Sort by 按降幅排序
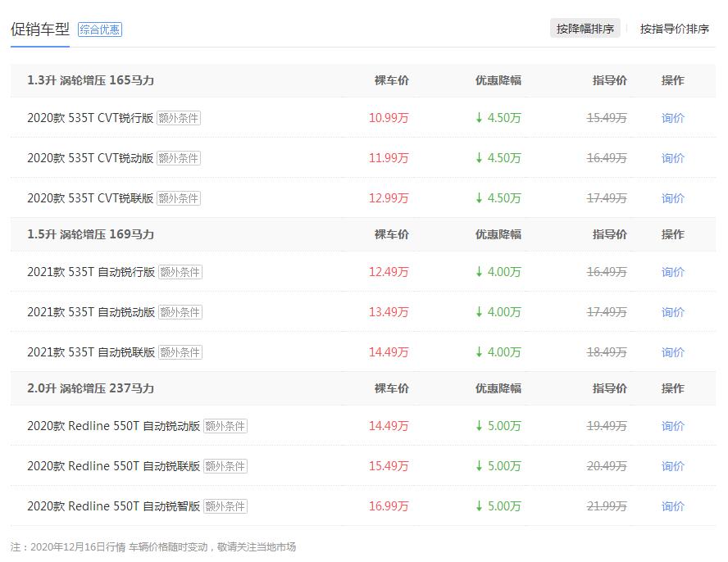The image size is (728, 562). click(585, 29)
